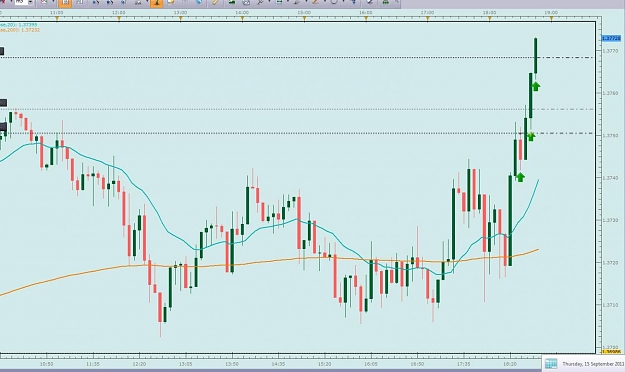Click the 1.3730 price axis label
Viewport: 625px width, 372px height.
click(610, 220)
